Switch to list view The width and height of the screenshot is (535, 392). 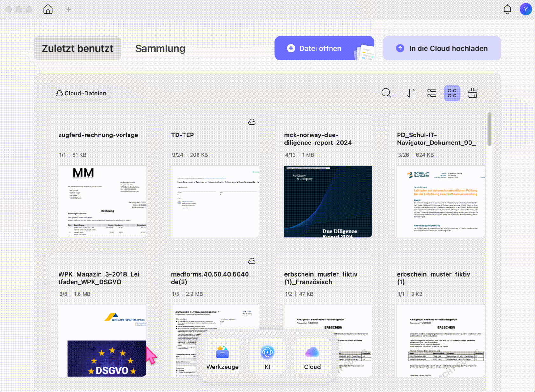coord(432,93)
